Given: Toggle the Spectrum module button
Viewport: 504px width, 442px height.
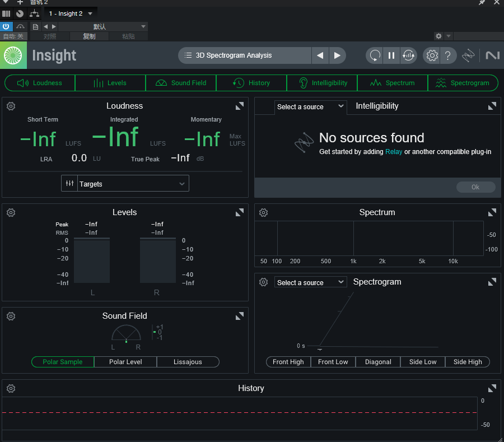Looking at the screenshot, I should pyautogui.click(x=393, y=83).
